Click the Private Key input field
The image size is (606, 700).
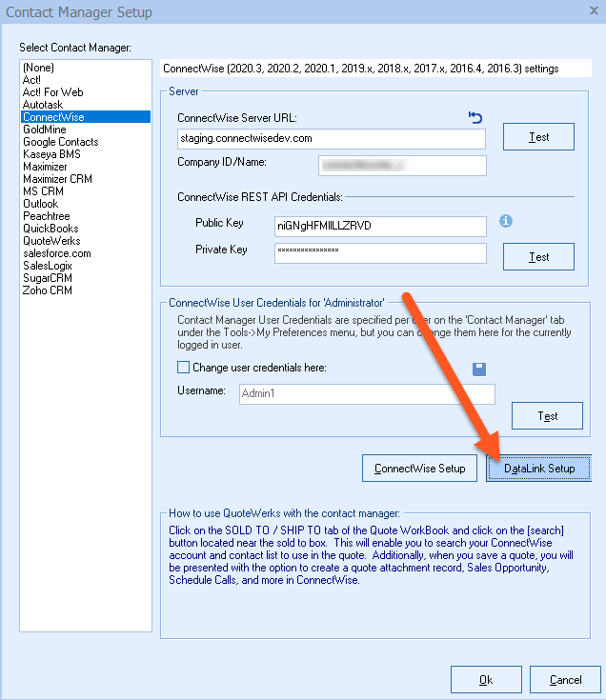click(x=380, y=253)
